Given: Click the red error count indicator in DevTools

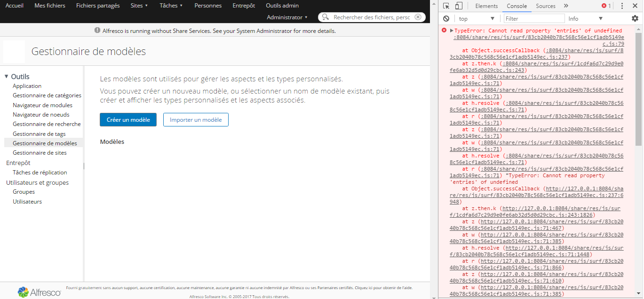Looking at the screenshot, I should click(x=606, y=6).
